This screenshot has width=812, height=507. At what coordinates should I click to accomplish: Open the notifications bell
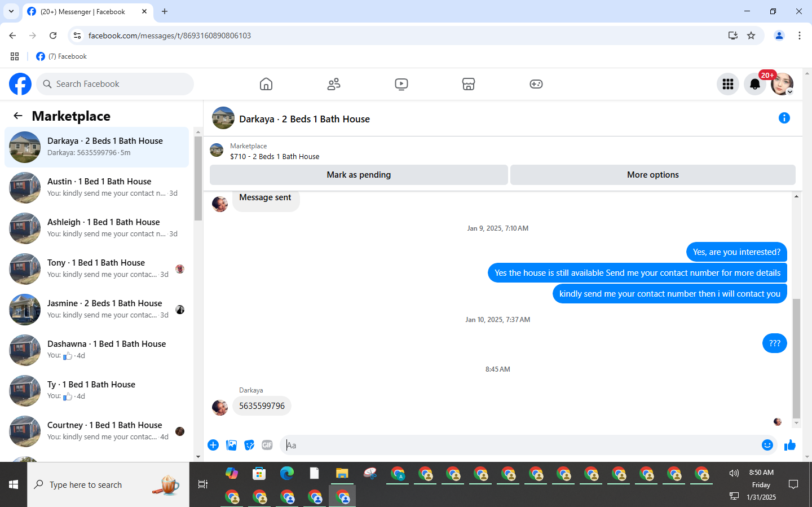755,84
